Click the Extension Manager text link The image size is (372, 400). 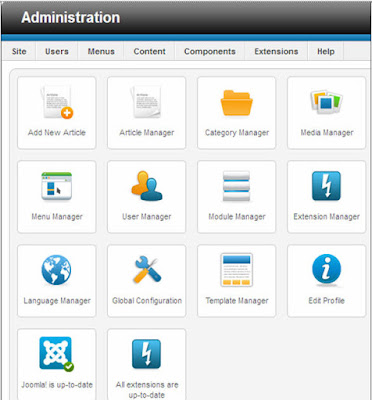327,217
